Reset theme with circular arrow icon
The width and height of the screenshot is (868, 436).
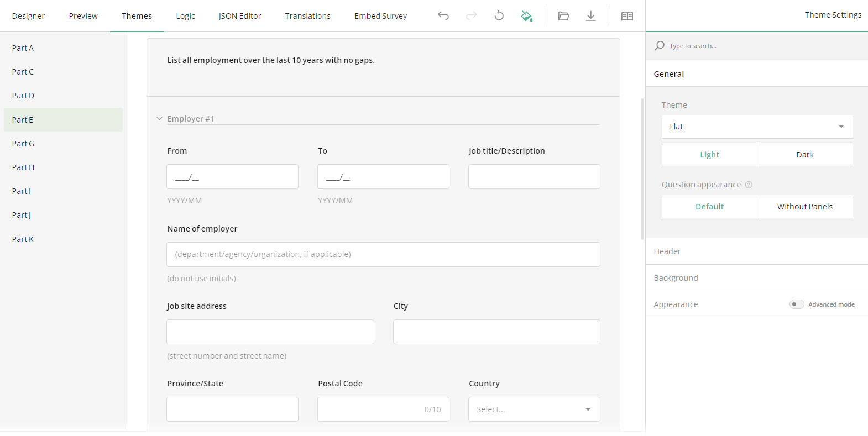pyautogui.click(x=499, y=16)
